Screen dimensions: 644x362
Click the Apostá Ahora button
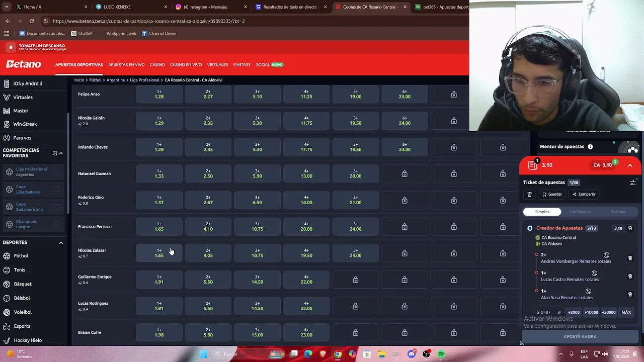(580, 336)
